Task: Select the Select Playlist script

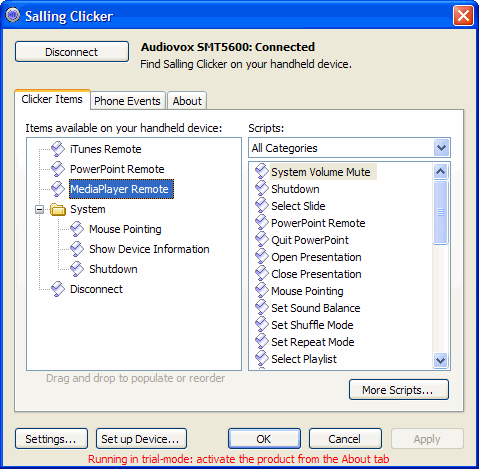Action: (x=304, y=359)
